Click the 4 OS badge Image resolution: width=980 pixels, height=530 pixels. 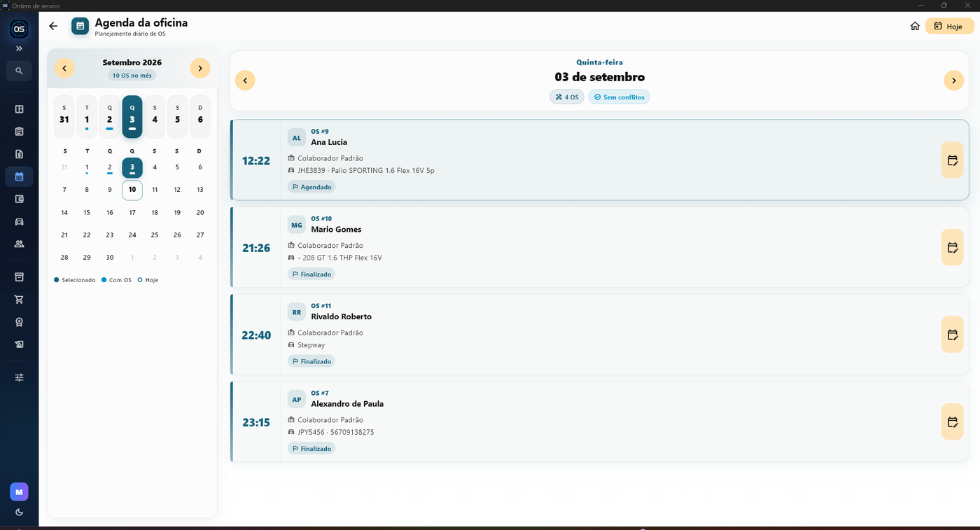pyautogui.click(x=567, y=97)
